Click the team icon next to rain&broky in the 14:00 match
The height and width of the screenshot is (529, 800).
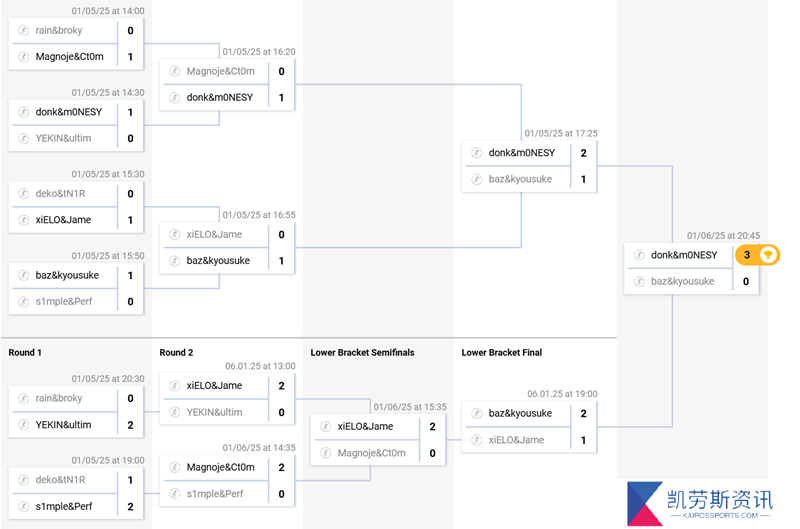point(23,30)
